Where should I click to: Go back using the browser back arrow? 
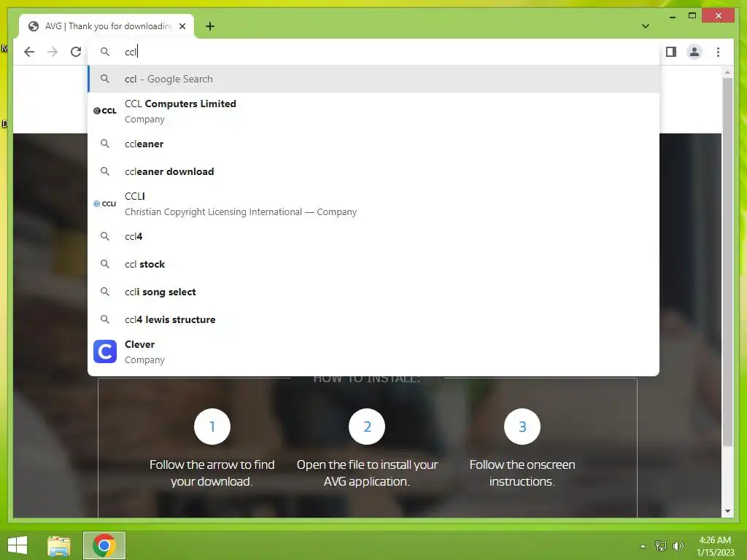click(x=29, y=52)
